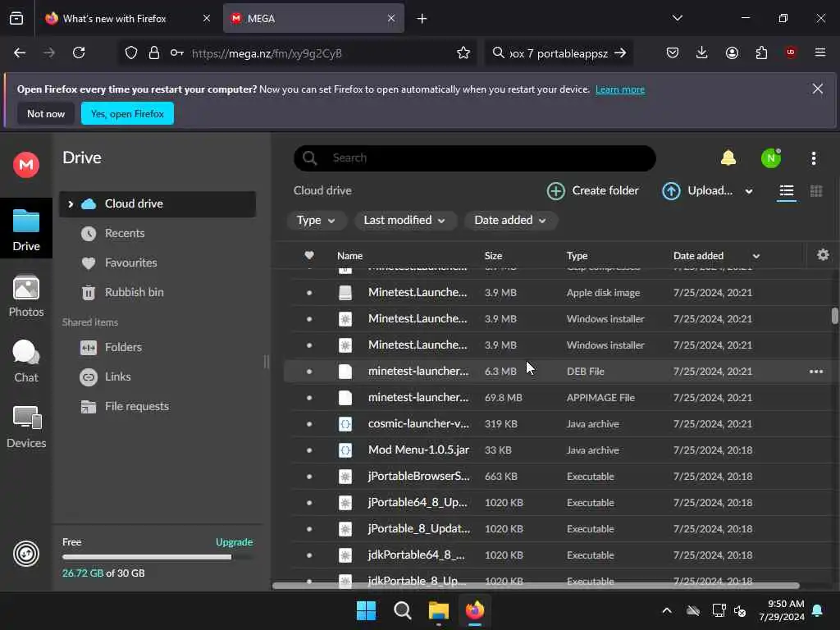Click the vertical file list scrollbar

(x=834, y=316)
